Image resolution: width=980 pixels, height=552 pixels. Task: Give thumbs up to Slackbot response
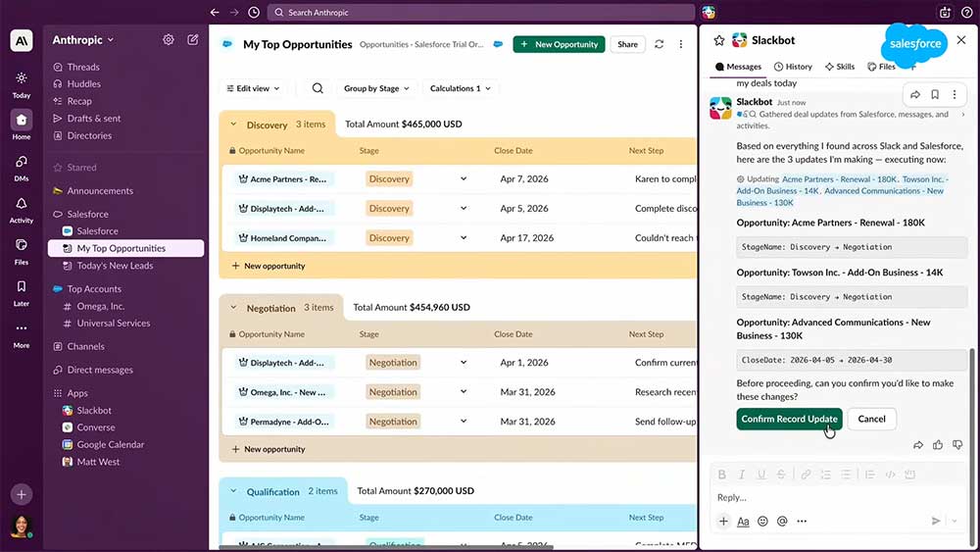click(938, 445)
